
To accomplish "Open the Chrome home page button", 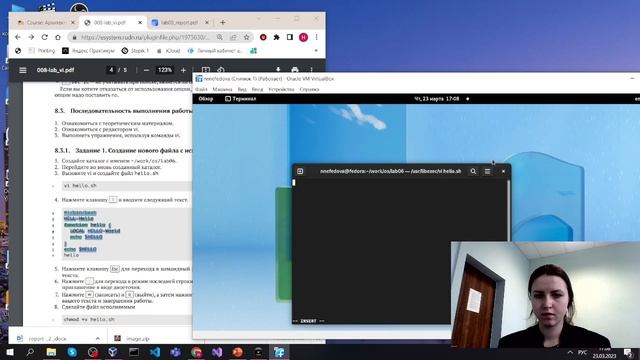I will pos(58,37).
